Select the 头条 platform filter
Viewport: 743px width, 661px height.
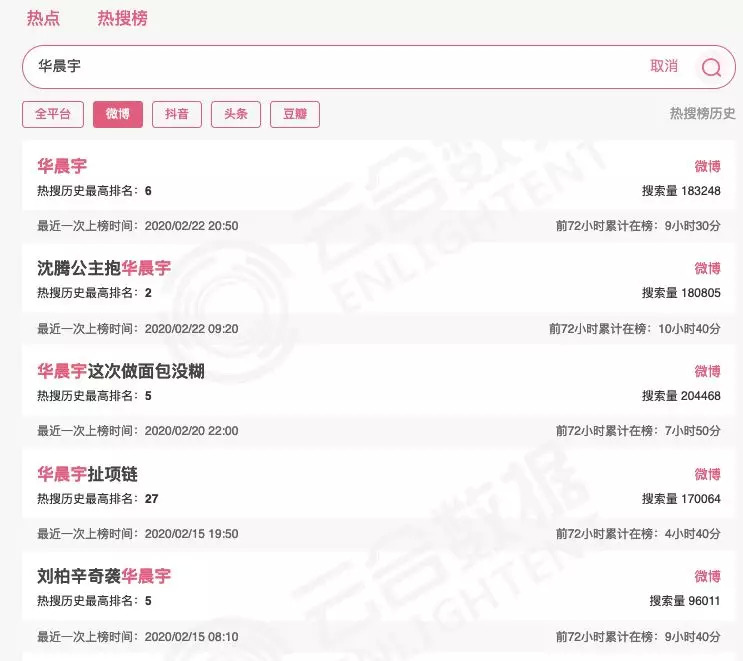[x=236, y=114]
